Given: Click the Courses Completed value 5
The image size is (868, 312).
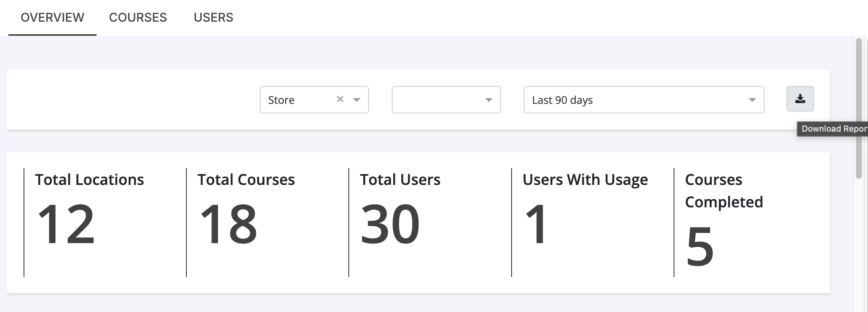Looking at the screenshot, I should point(700,246).
